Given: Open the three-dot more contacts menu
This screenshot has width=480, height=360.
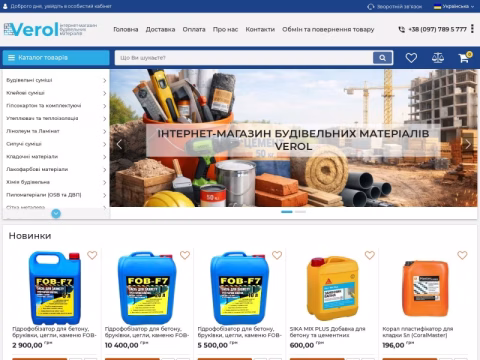Looking at the screenshot, I should [472, 29].
